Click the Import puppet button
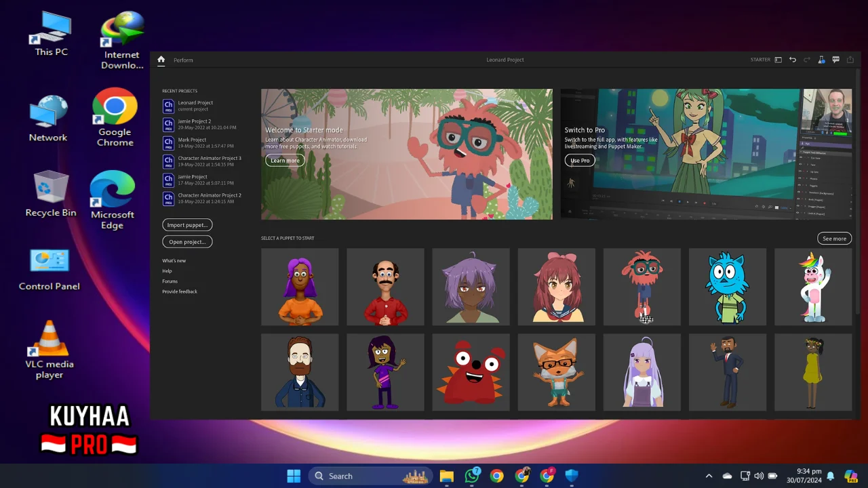The height and width of the screenshot is (488, 868). coord(187,225)
